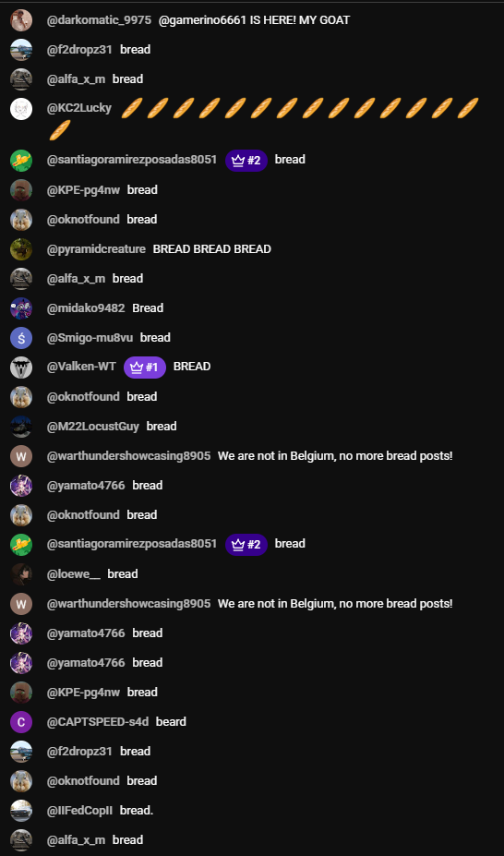
Task: Click the @pyramidcreature username
Action: tap(96, 249)
